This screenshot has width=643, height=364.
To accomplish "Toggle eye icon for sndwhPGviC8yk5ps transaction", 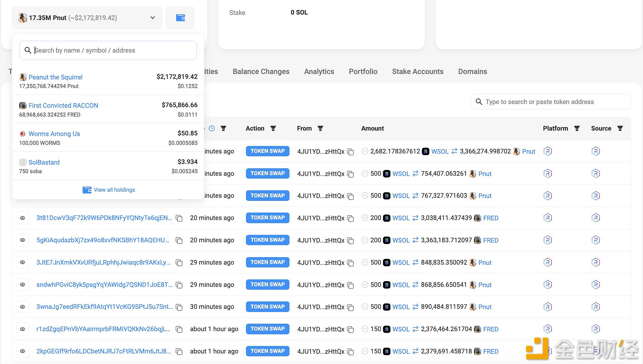I will pyautogui.click(x=22, y=285).
